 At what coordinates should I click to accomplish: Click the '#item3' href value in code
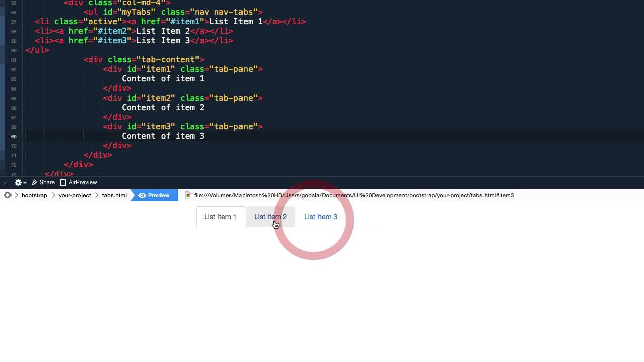112,40
